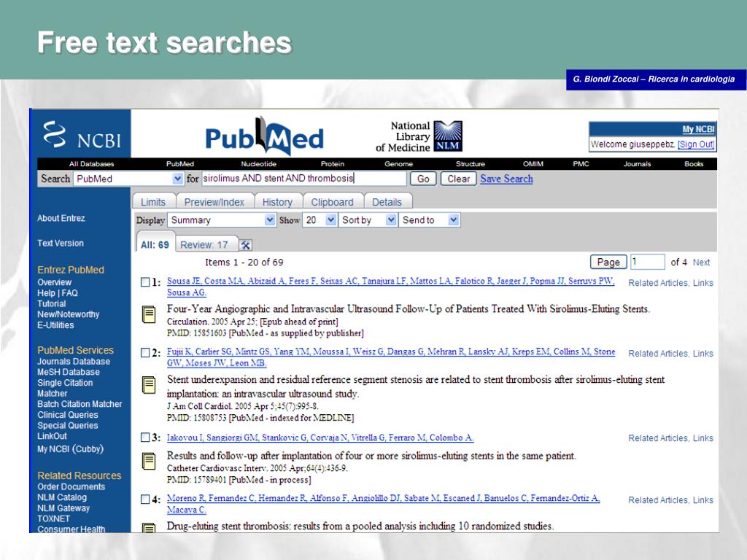Open the Preview/Index tab
Image resolution: width=747 pixels, height=560 pixels.
214,202
